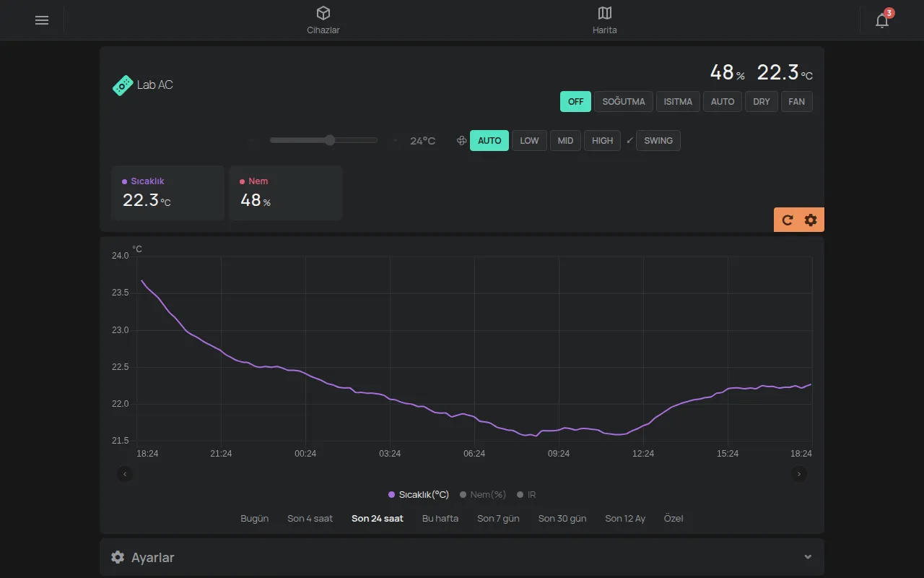Screen dimensions: 924x578
Task: Set AC mode to DRY
Action: coord(762,102)
